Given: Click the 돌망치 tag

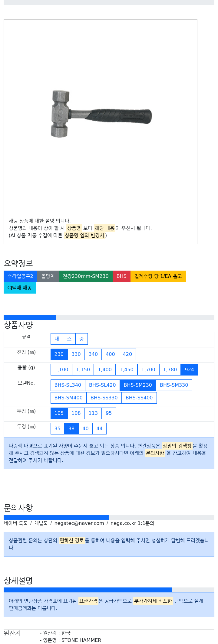Looking at the screenshot, I should [48, 276].
